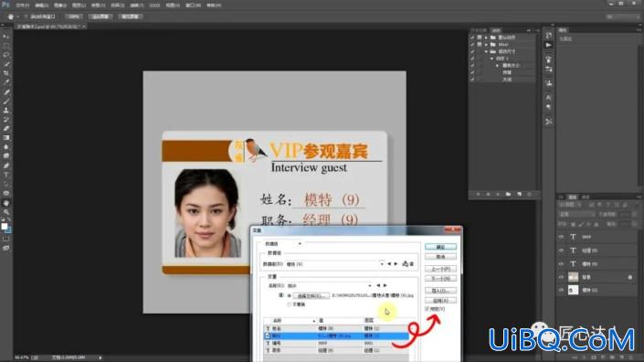Image resolution: width=644 pixels, height=362 pixels.
Task: Collapse the 修改尺寸 action set
Action: pyautogui.click(x=486, y=51)
